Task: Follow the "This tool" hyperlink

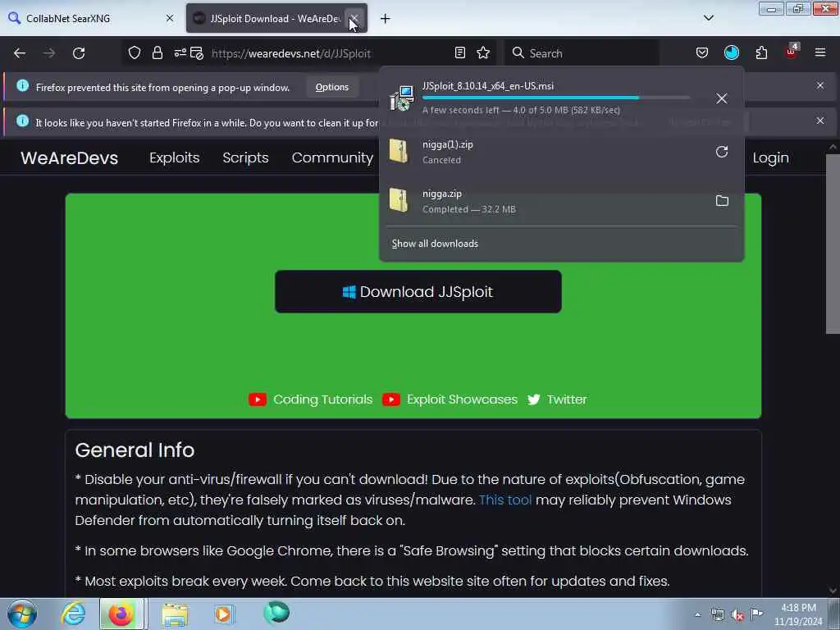Action: pos(505,500)
